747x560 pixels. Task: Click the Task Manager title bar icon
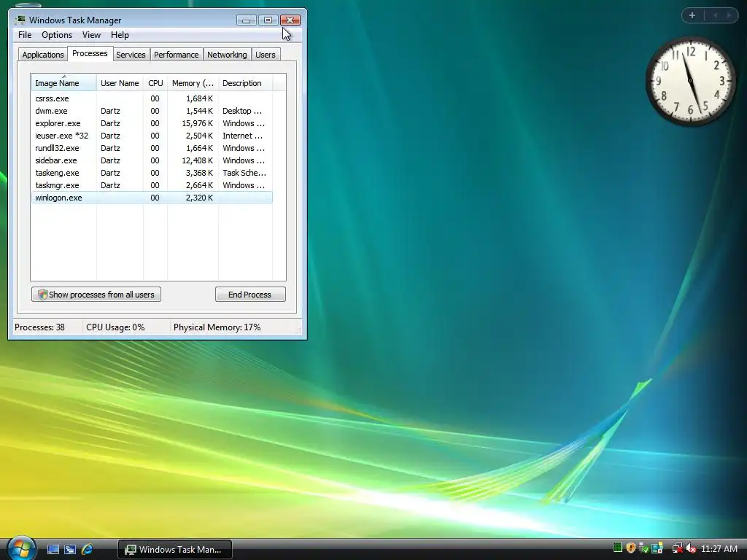point(20,20)
